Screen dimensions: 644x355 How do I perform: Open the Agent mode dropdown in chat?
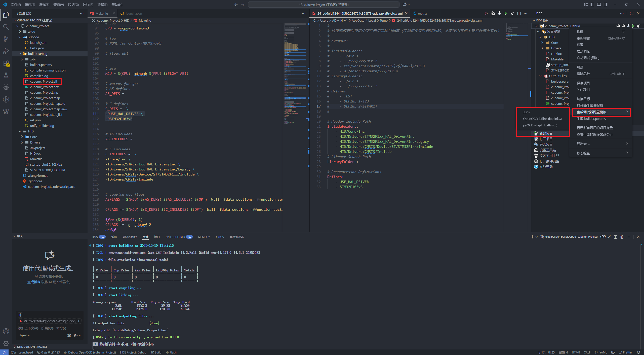[x=24, y=335]
